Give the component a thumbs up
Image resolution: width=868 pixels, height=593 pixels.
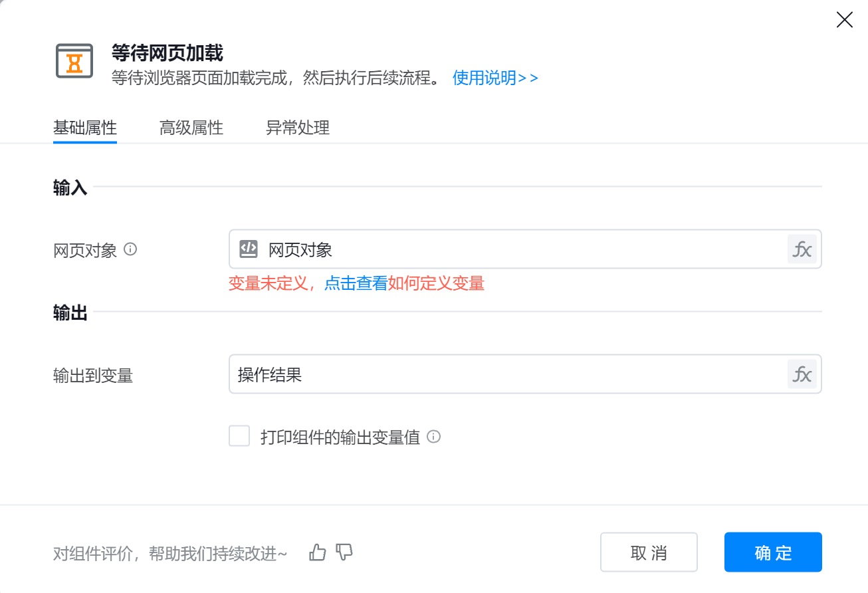318,552
